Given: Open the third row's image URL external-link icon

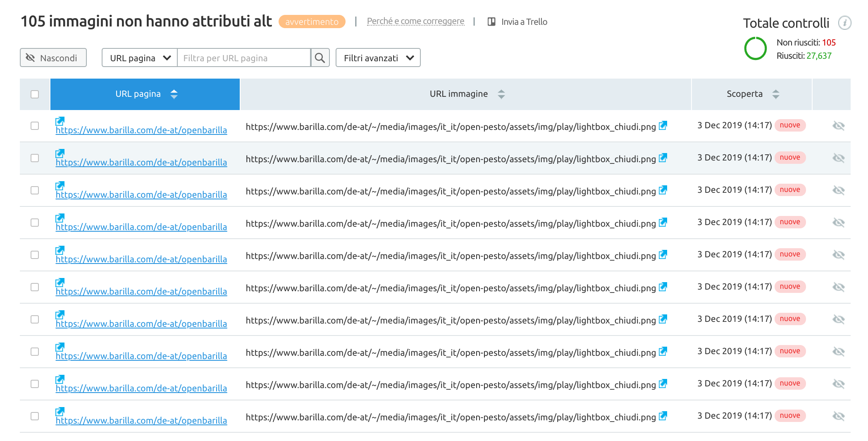Looking at the screenshot, I should tap(663, 190).
